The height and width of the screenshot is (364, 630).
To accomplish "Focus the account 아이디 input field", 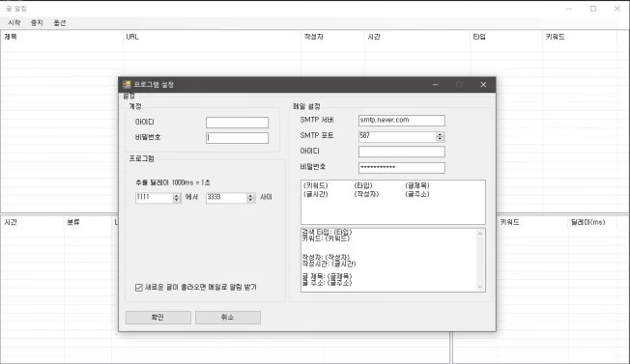I will 237,123.
